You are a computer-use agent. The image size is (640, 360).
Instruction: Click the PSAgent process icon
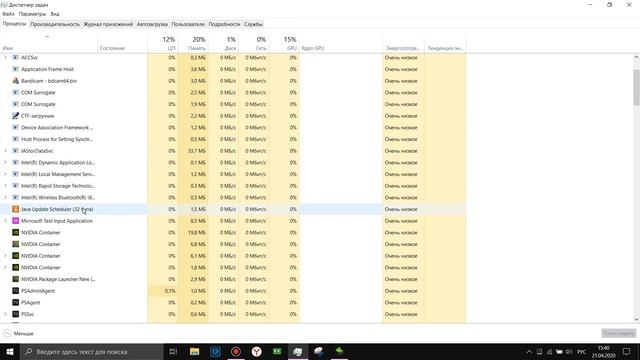click(x=16, y=302)
